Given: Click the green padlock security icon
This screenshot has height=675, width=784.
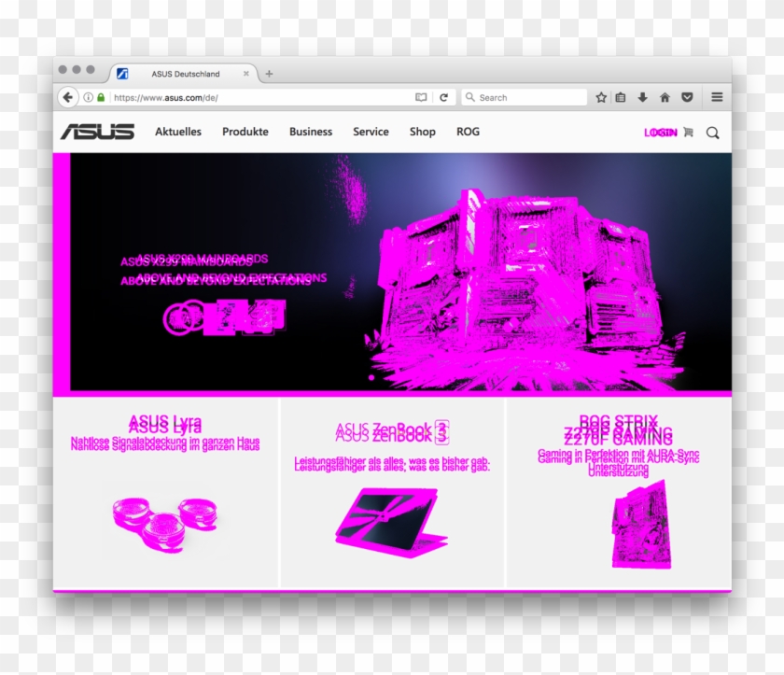Looking at the screenshot, I should [x=101, y=97].
